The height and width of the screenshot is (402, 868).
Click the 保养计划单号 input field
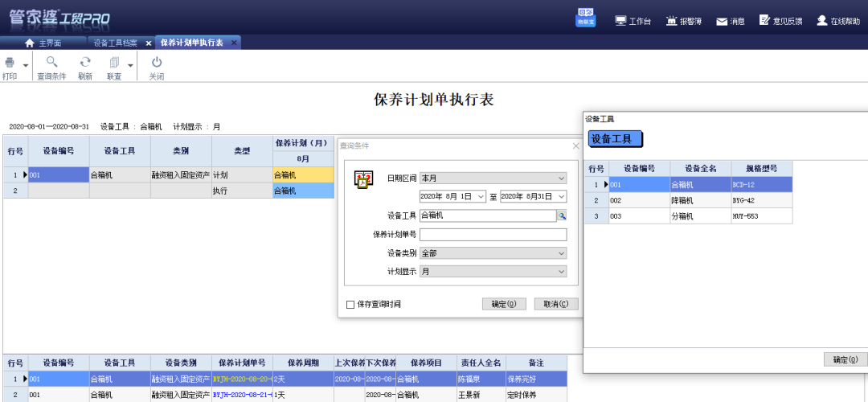coord(493,235)
